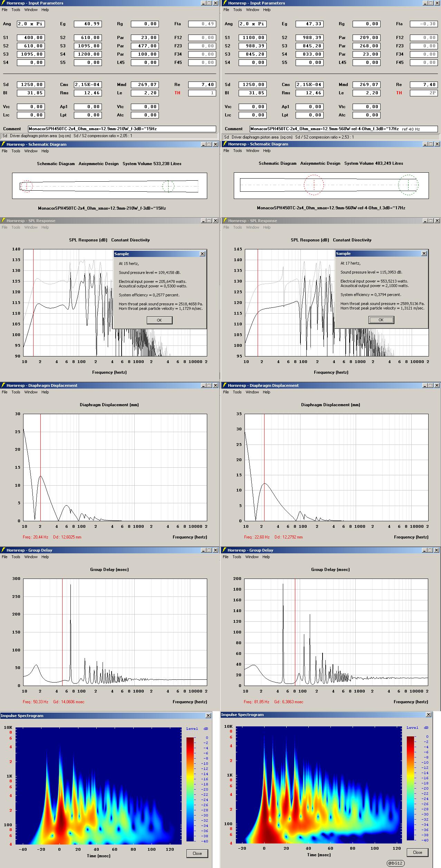
Task: Click Hornresp lightning icon of right Schematic Diagram window
Action: (225, 144)
